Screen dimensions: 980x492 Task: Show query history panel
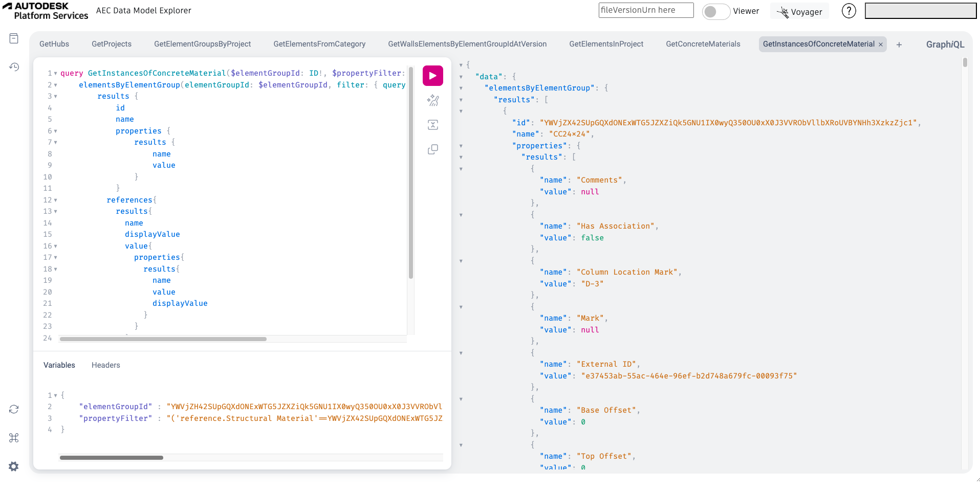[x=14, y=67]
